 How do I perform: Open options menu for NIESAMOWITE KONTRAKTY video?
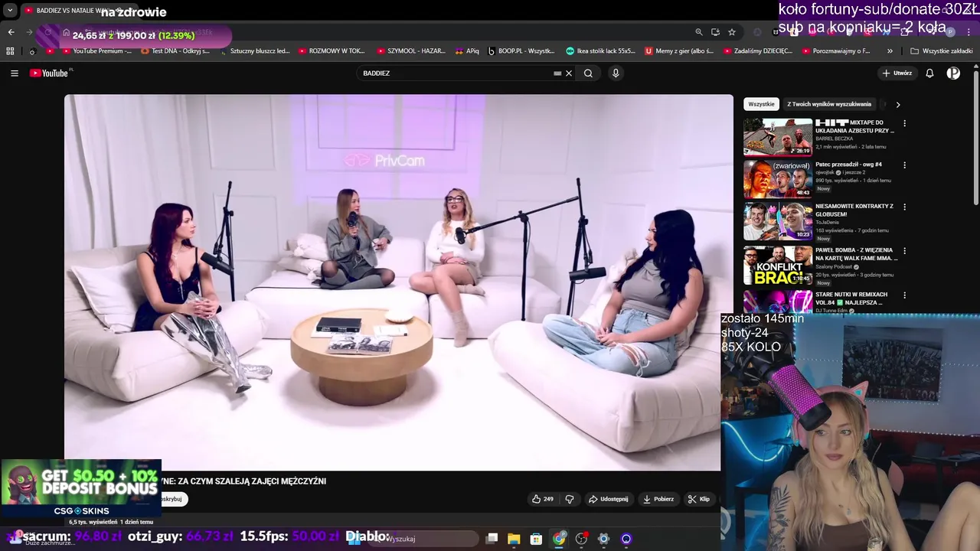pyautogui.click(x=904, y=207)
